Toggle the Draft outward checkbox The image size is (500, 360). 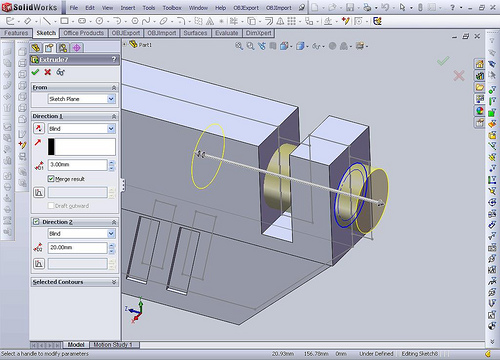(51, 206)
